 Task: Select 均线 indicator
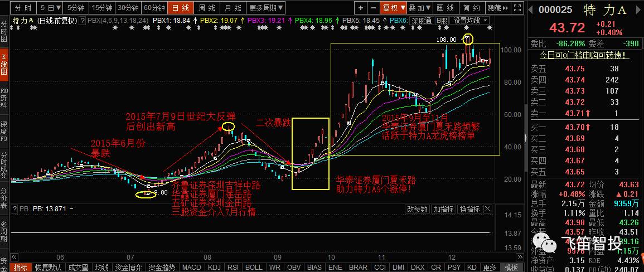[x=102, y=268]
